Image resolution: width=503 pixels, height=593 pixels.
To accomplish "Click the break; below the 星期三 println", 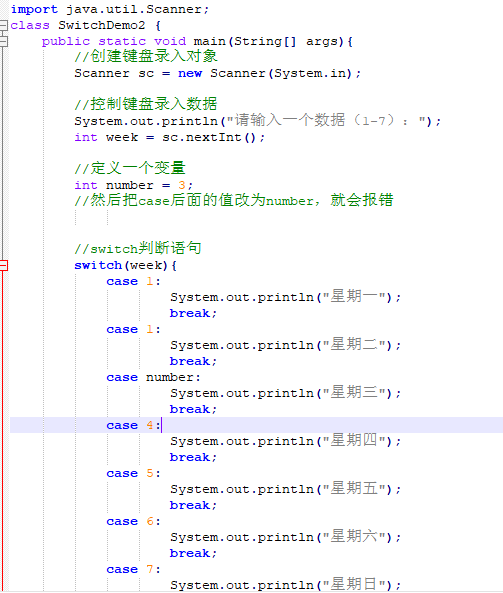I will click(193, 409).
